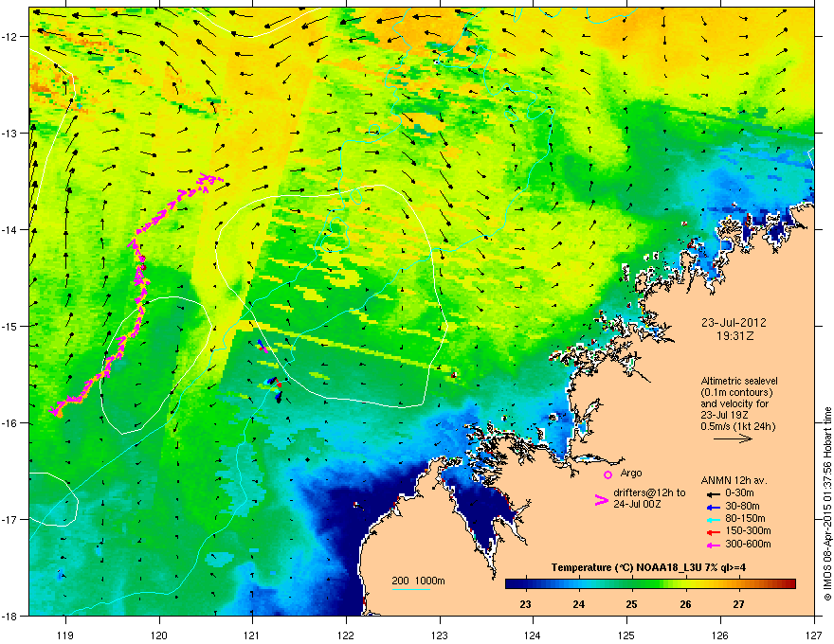This screenshot has height=644, width=834.
Task: Click the Temperature NOAA18_L3U colorbar title
Action: [648, 567]
